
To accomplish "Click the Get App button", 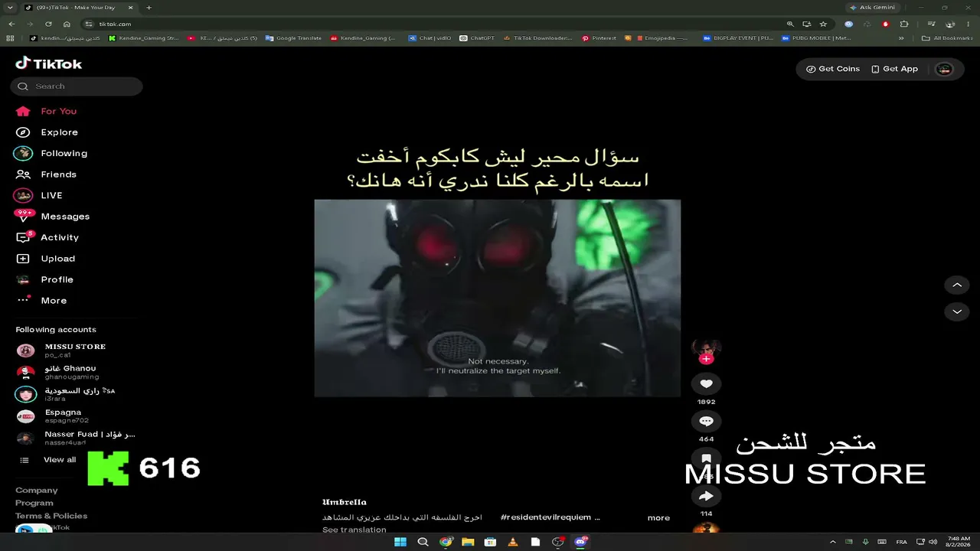I will pyautogui.click(x=894, y=69).
